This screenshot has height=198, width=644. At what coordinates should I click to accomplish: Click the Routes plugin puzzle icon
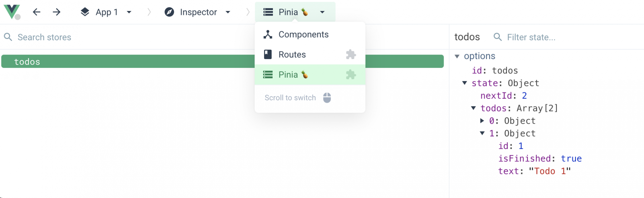351,54
